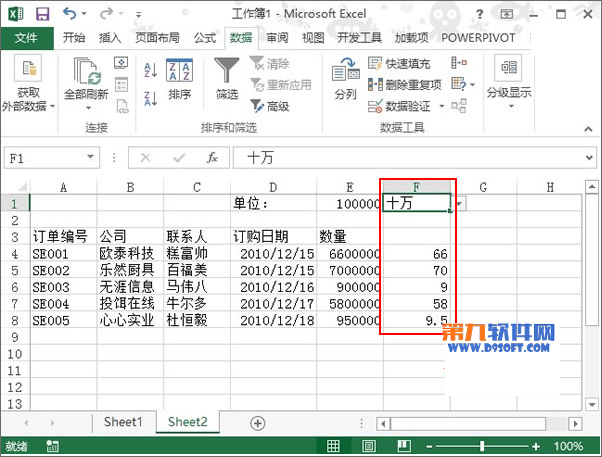The height and width of the screenshot is (457, 602).
Task: Click the Consolidate icon in data tools
Action: pyautogui.click(x=459, y=63)
